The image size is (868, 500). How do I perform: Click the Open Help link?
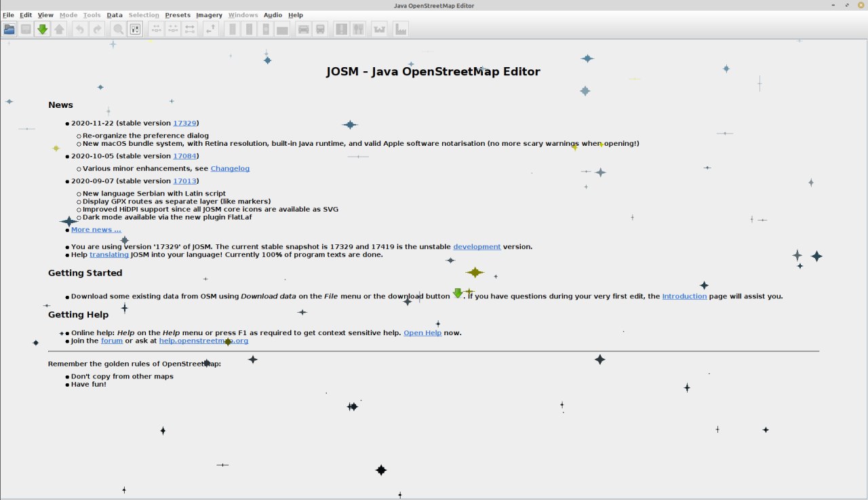(x=422, y=332)
